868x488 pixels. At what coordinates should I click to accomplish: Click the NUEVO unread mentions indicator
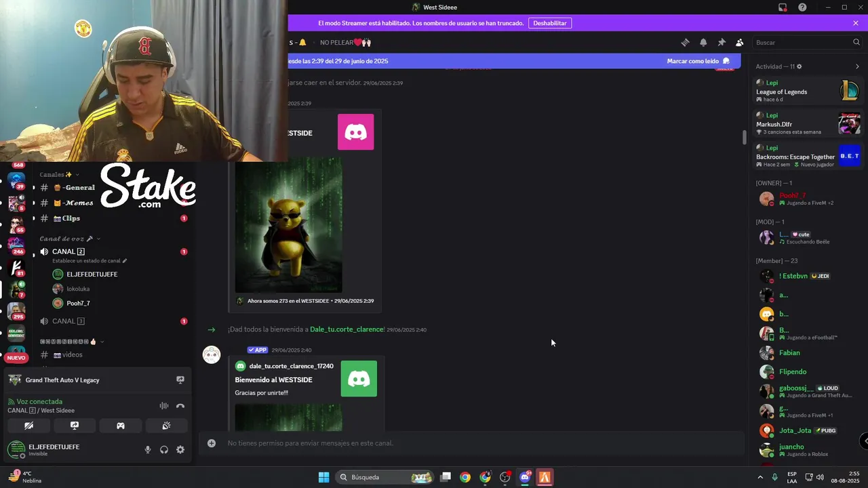tap(16, 358)
